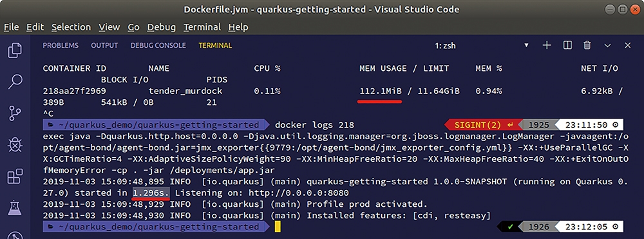Screen dimensions: 644x239
Task: Open the Go menu
Action: (133, 28)
